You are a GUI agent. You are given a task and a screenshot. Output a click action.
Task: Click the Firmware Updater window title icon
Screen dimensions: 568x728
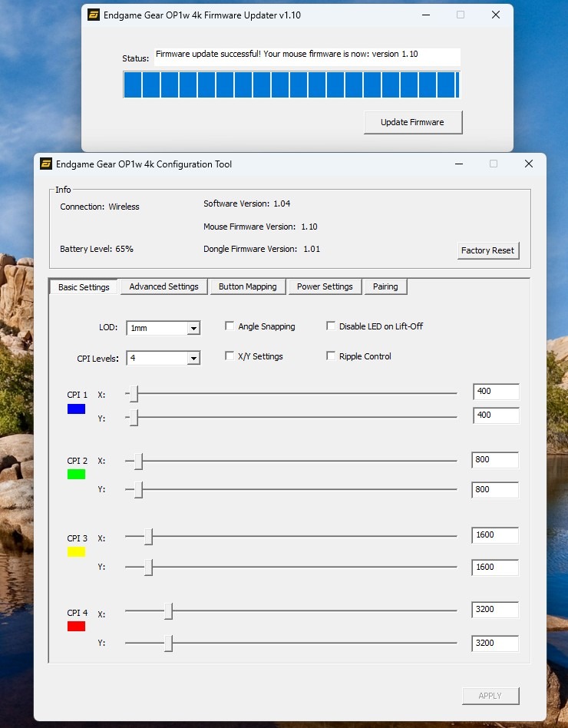point(94,15)
